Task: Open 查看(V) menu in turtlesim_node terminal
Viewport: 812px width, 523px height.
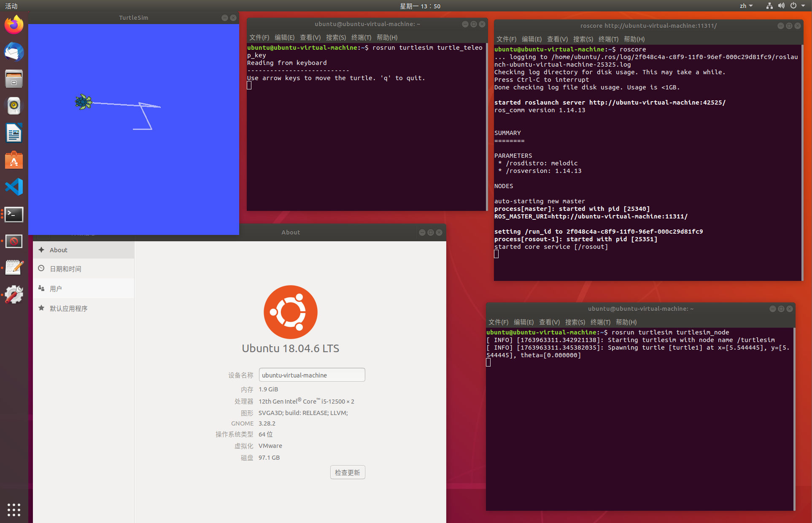Action: coord(549,322)
